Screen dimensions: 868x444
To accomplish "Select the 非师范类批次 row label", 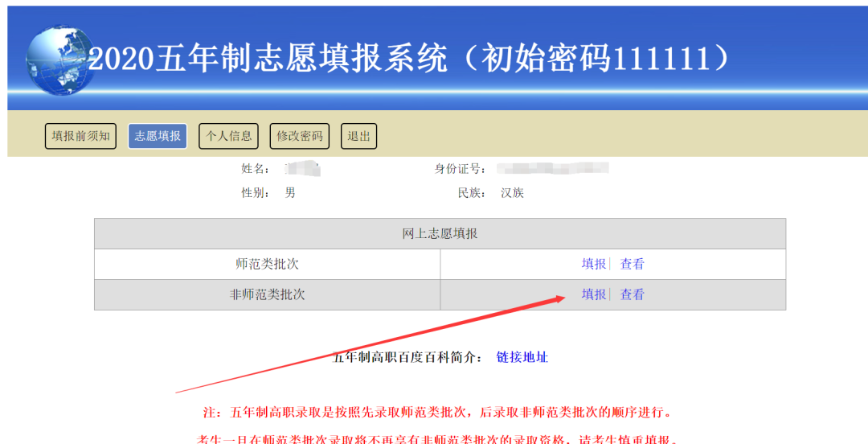I will 267,294.
